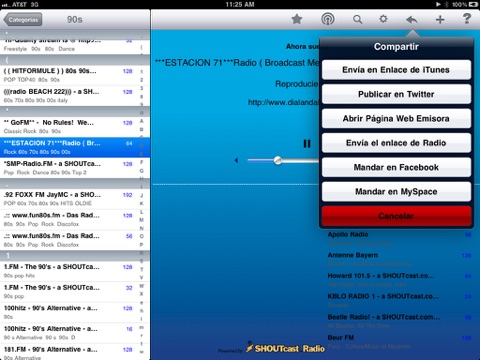Open settings gear icon
This screenshot has width=480, height=360.
tap(383, 19)
